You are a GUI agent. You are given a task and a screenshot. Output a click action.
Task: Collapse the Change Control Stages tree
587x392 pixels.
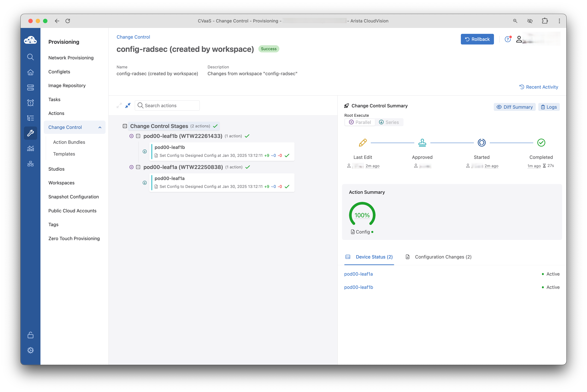click(x=125, y=126)
